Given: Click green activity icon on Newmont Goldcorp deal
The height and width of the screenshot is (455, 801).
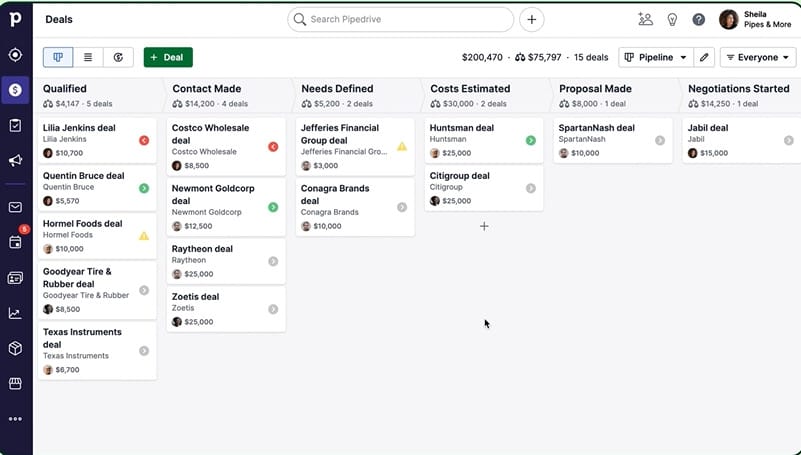Looking at the screenshot, I should click(273, 207).
